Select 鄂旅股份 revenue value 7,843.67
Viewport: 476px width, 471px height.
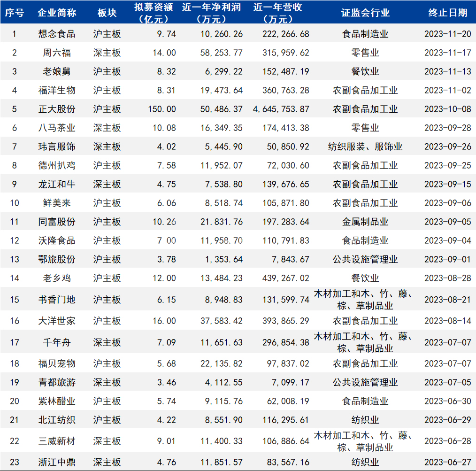coord(290,259)
